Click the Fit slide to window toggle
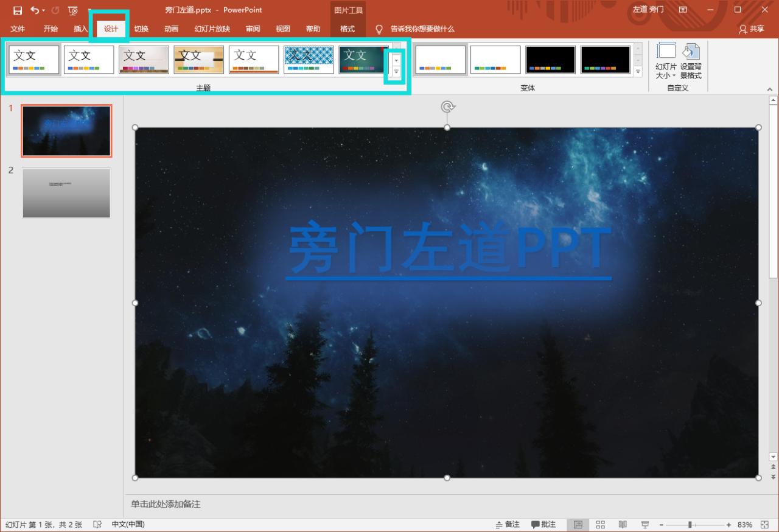Viewport: 779px width, 532px height. pos(766,524)
